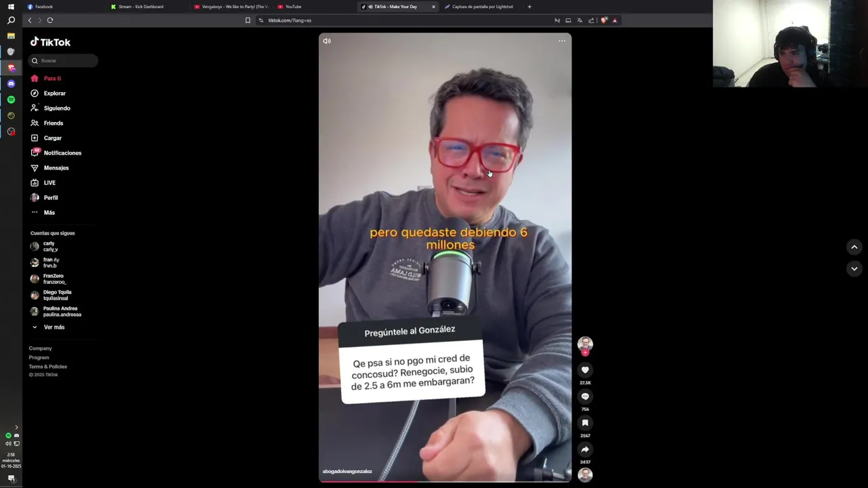Open the Siguiendo feed
The image size is (868, 488).
[50, 108]
